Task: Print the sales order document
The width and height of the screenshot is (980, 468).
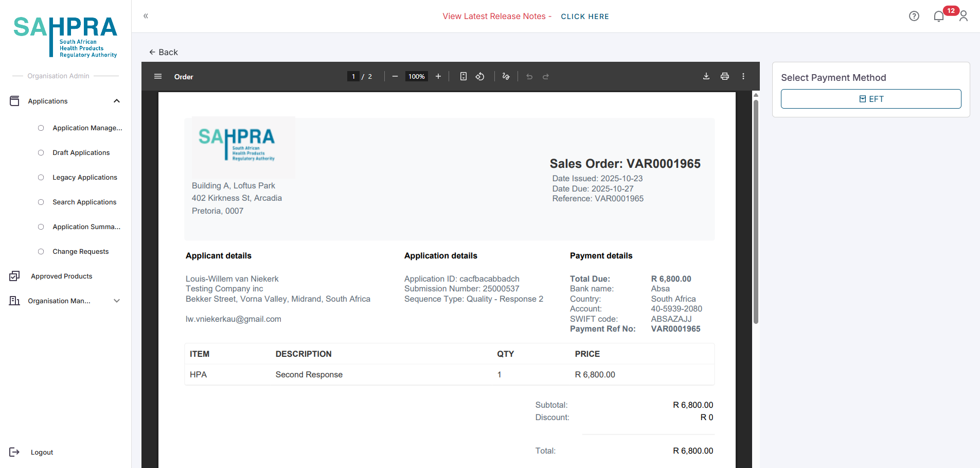Action: 724,76
